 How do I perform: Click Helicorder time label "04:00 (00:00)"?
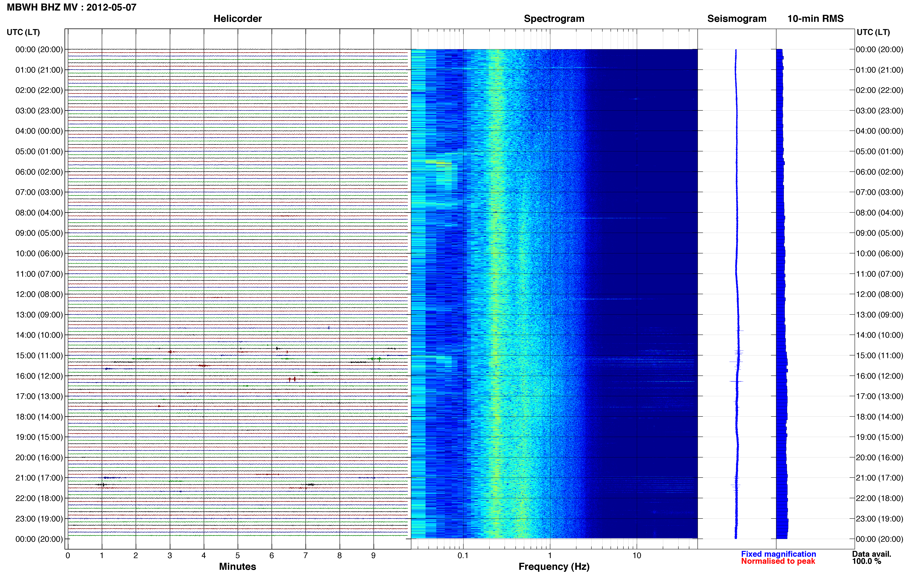click(39, 131)
